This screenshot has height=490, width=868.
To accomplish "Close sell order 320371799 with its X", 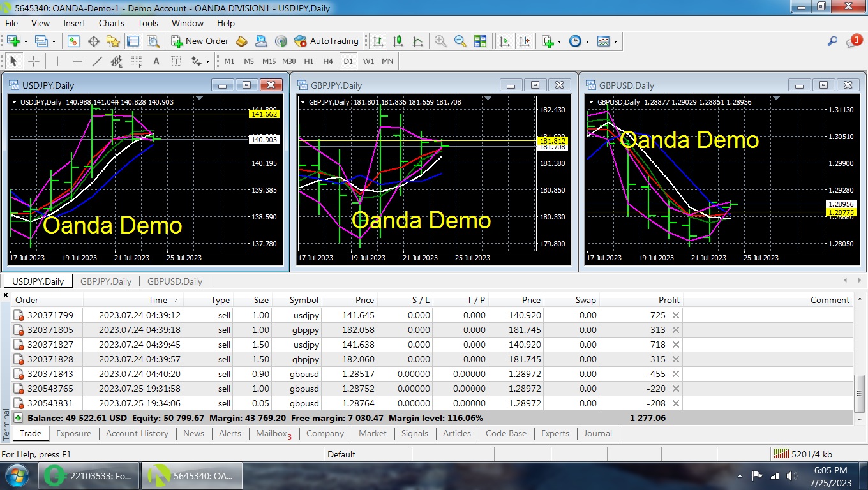I will (676, 315).
